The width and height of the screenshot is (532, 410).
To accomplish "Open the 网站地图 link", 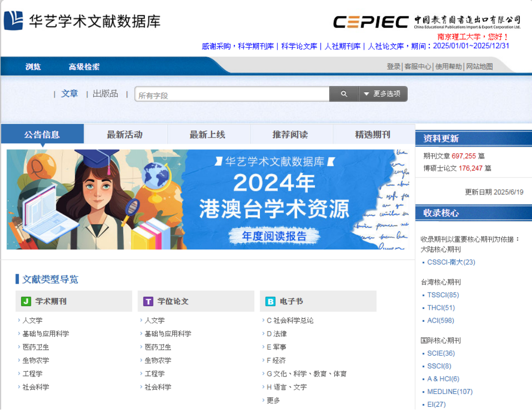I will point(479,67).
